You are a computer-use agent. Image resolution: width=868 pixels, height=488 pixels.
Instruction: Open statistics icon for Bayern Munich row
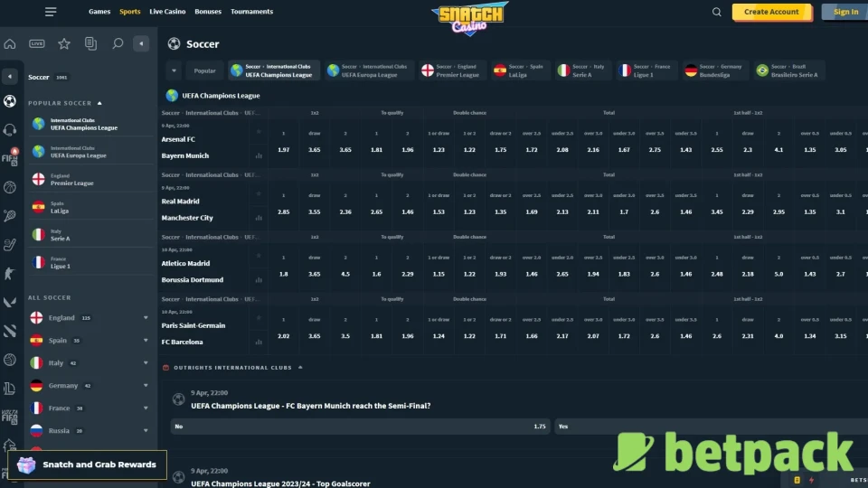[259, 155]
